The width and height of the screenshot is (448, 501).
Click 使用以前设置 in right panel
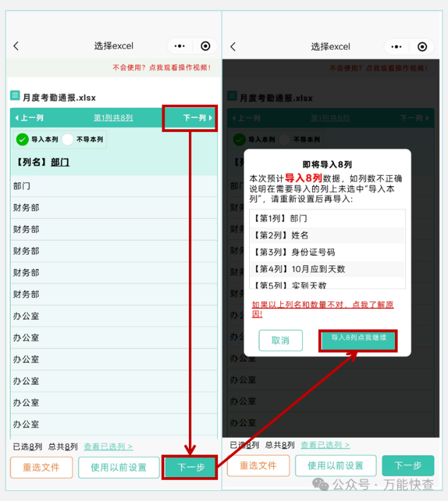click(335, 465)
